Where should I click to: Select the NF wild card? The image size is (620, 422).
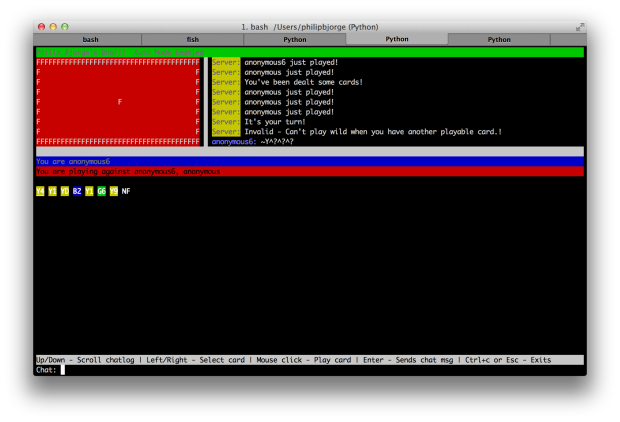pyautogui.click(x=126, y=191)
